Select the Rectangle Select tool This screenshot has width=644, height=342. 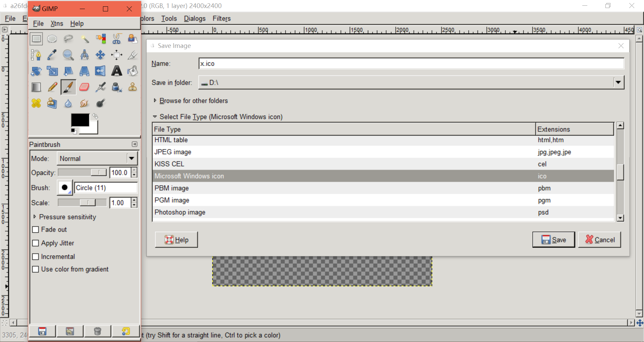[x=36, y=39]
